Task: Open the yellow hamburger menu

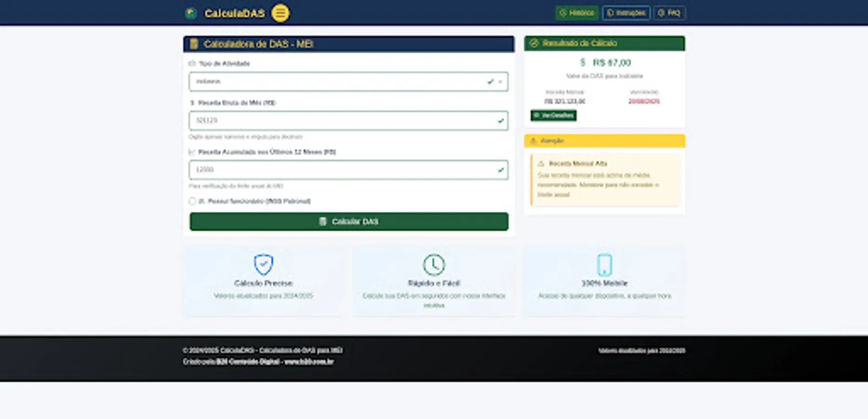Action: click(x=280, y=13)
